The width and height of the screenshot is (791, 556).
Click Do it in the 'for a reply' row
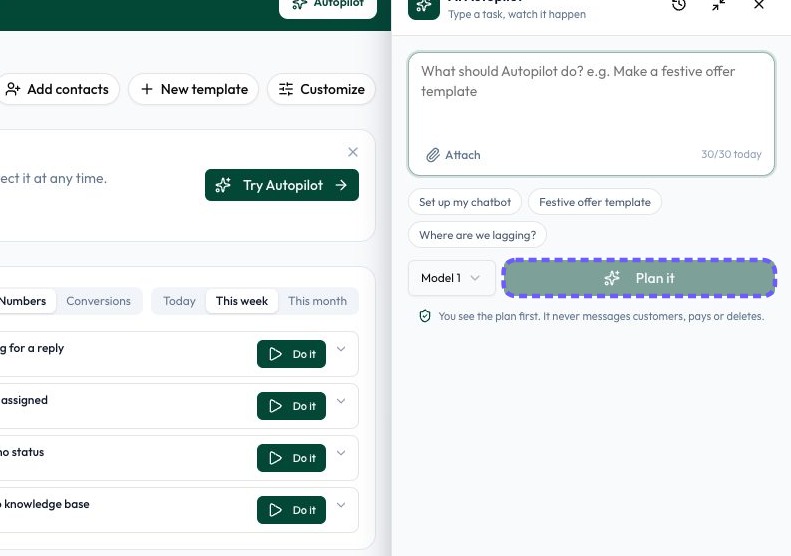point(292,354)
